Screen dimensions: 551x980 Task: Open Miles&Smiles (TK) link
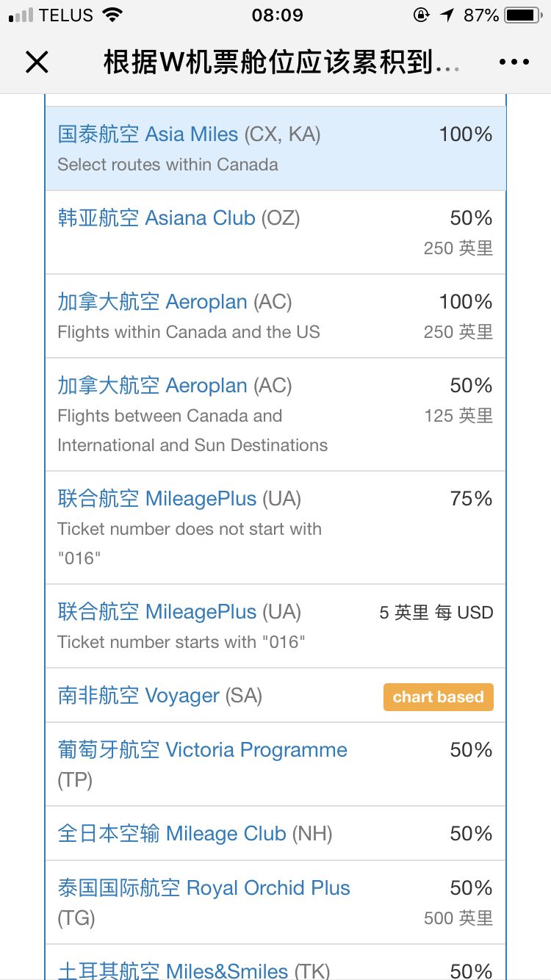194,970
